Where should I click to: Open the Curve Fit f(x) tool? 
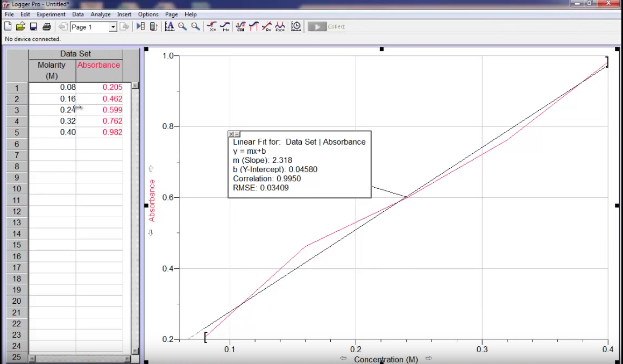(280, 26)
